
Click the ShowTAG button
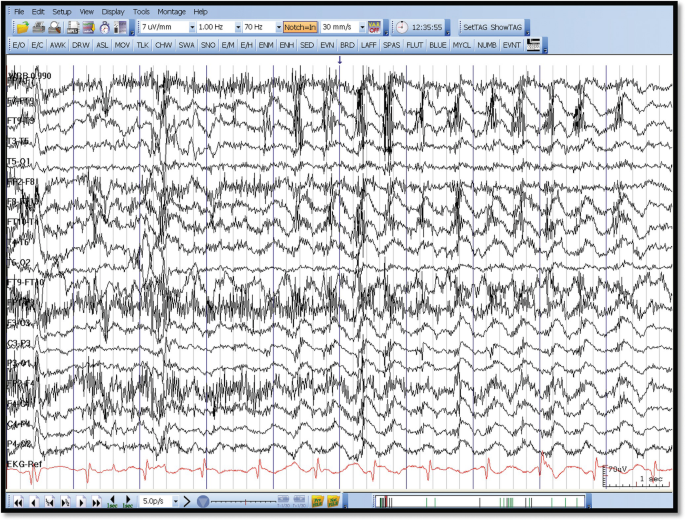(x=507, y=27)
